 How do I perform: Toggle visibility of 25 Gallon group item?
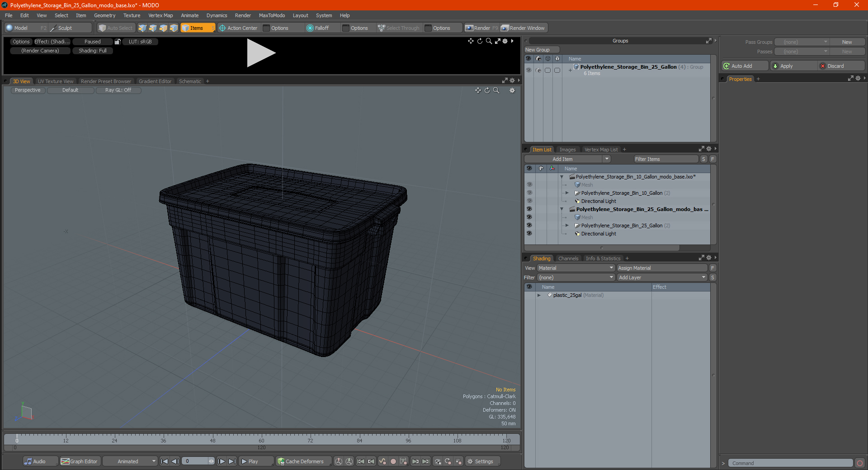coord(529,226)
